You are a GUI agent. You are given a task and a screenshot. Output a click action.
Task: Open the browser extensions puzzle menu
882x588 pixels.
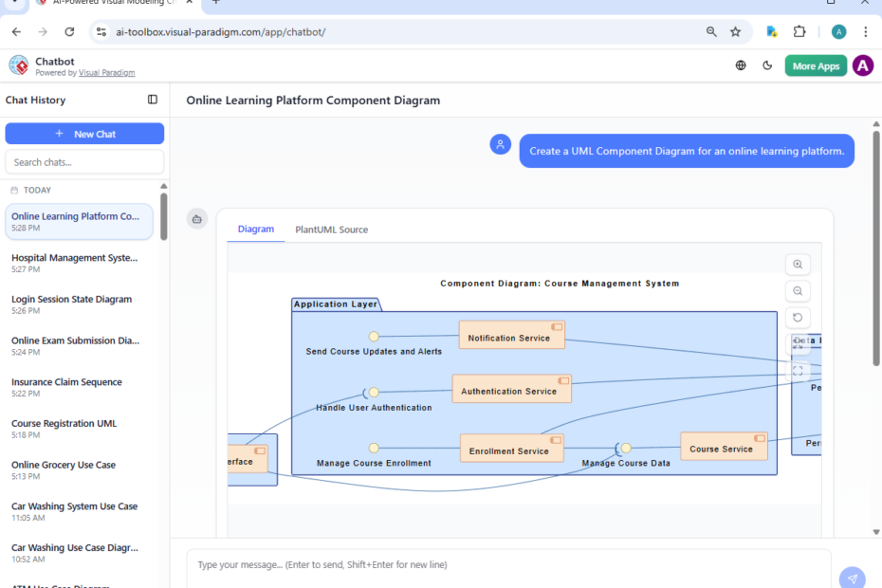799,31
